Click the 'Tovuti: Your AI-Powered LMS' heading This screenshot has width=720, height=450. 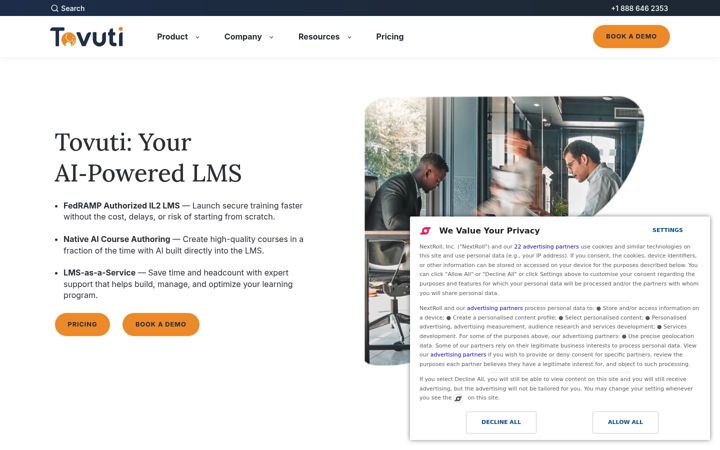(x=148, y=158)
